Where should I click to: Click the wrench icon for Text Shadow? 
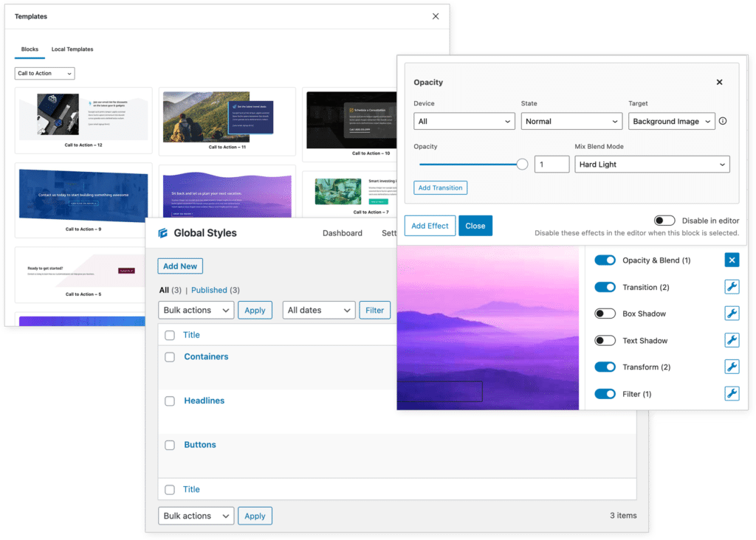pyautogui.click(x=732, y=340)
